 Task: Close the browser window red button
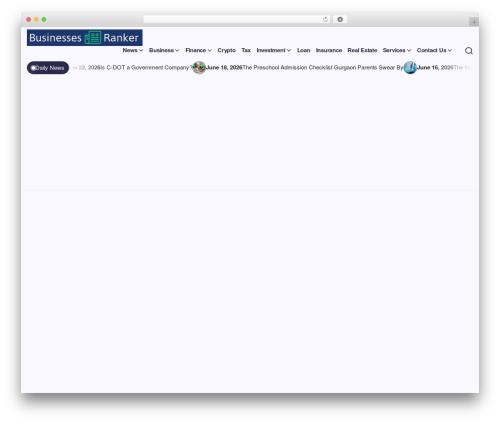tap(29, 20)
